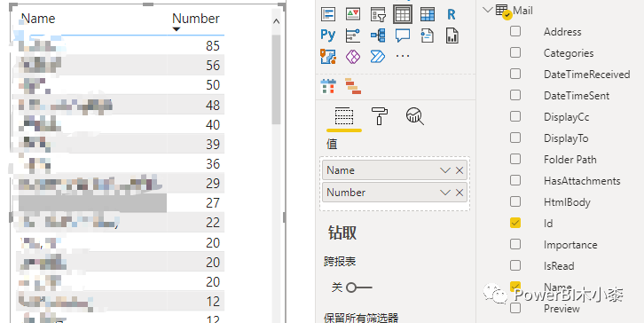Select the KPI visual icon

point(353,14)
